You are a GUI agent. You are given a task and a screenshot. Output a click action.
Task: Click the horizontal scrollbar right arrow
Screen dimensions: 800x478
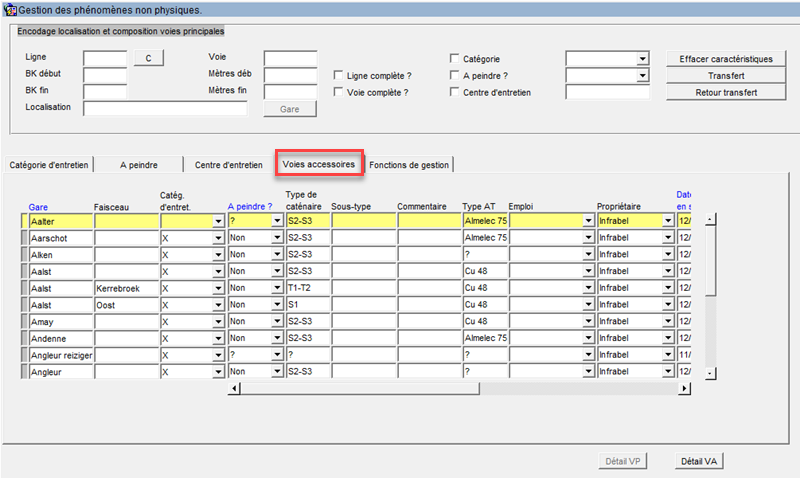(685, 389)
